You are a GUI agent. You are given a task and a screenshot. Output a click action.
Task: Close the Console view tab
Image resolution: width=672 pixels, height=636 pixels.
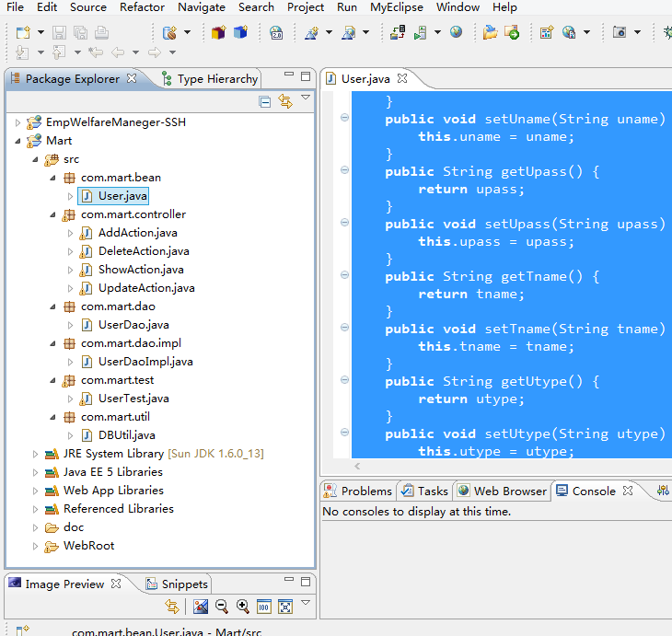click(x=628, y=491)
